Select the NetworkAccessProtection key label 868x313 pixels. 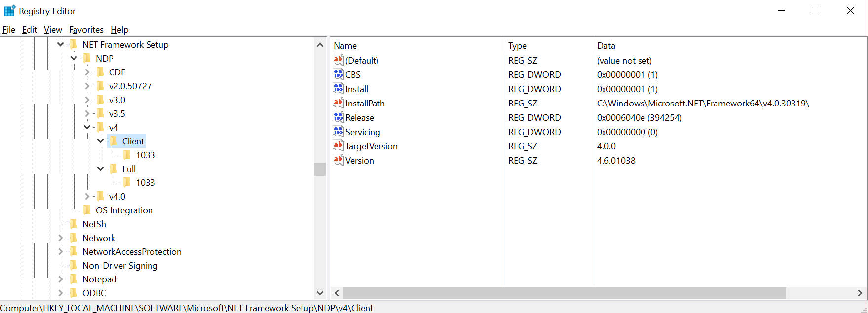point(132,251)
